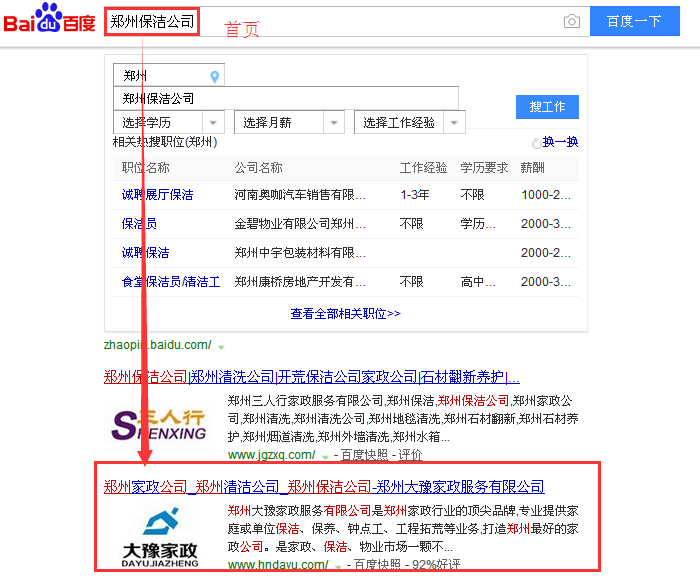Click the 大豫家政 logo thumbnail

[x=160, y=537]
